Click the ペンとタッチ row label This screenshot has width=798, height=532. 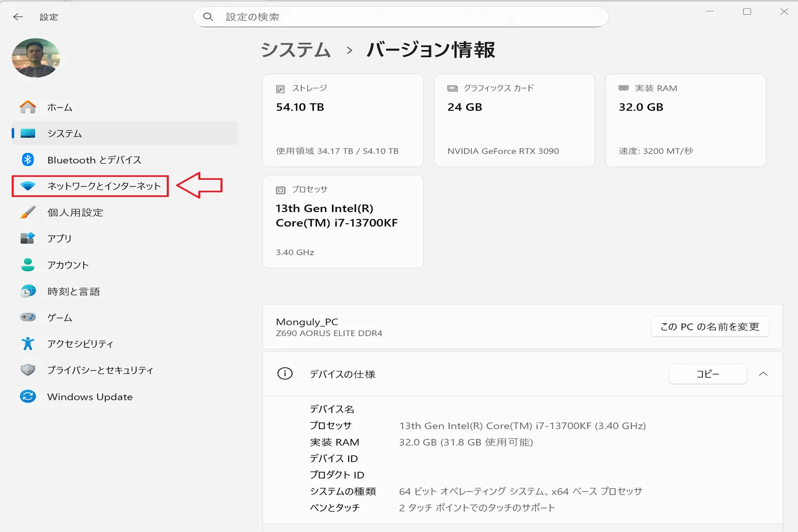(x=335, y=508)
